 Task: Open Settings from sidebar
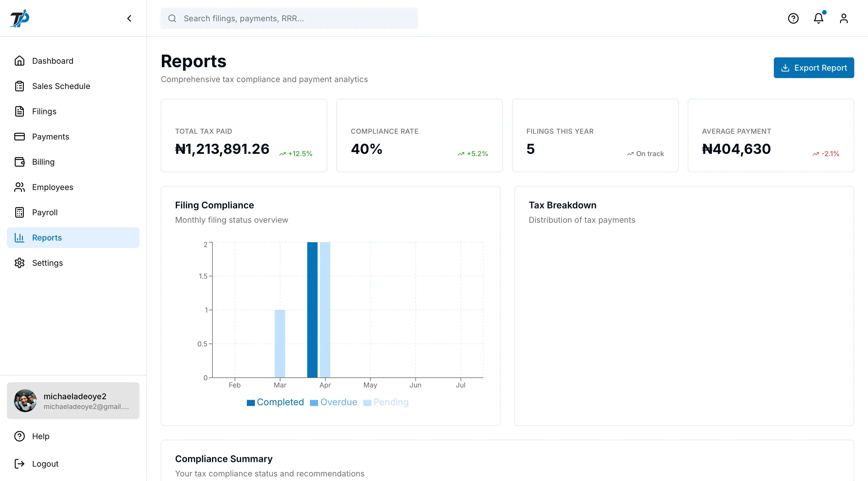click(73, 263)
